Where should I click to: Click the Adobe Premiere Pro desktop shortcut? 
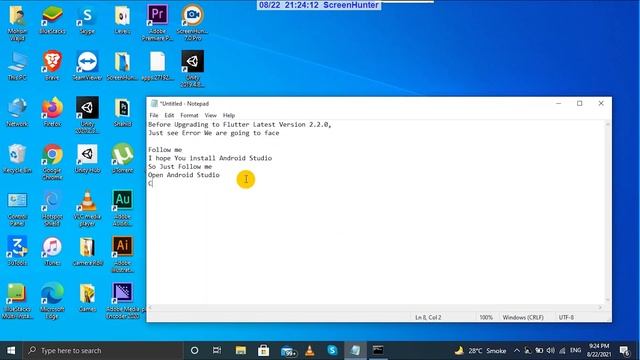coord(157,22)
